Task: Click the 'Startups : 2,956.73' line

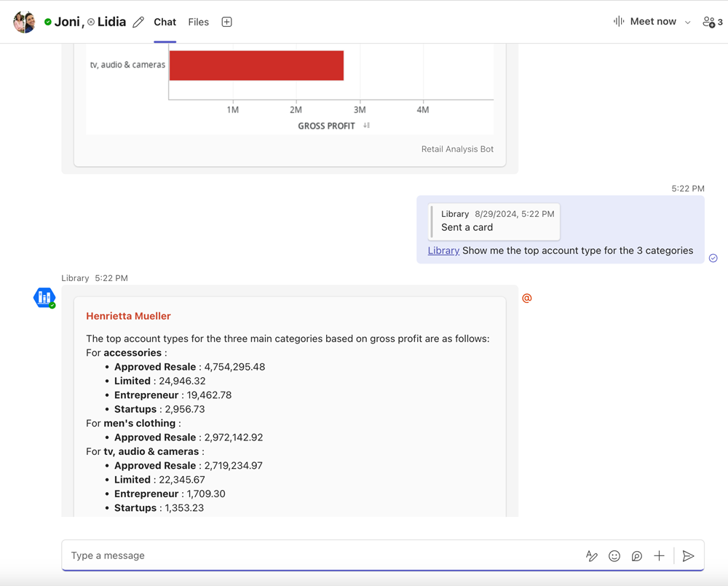Action: click(x=159, y=409)
